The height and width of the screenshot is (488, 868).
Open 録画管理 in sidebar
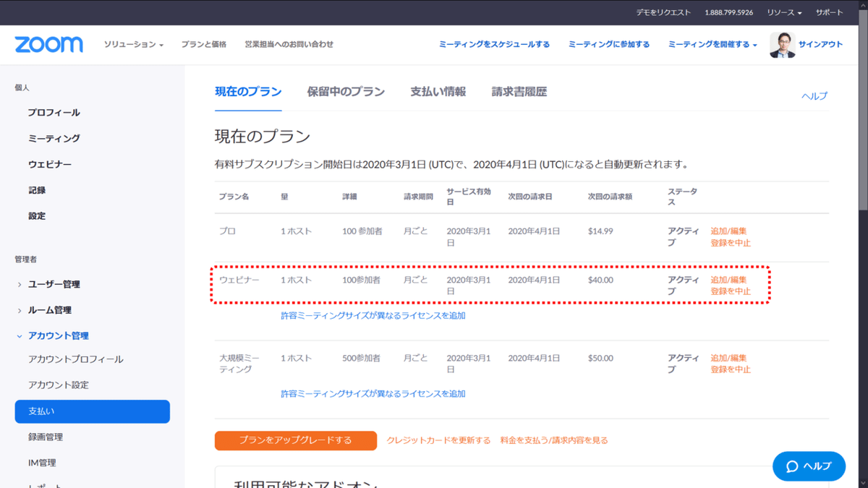coord(46,437)
